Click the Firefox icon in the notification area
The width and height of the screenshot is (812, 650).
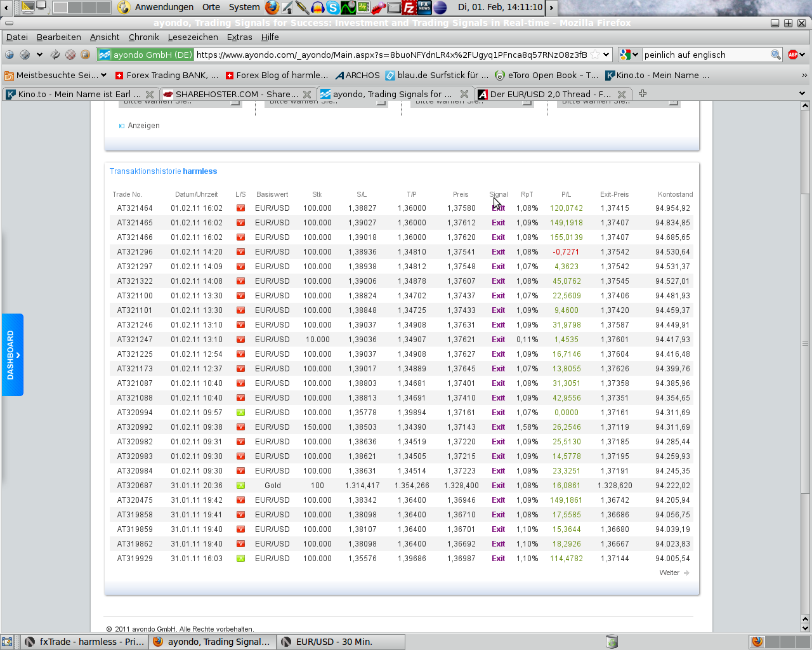click(757, 642)
